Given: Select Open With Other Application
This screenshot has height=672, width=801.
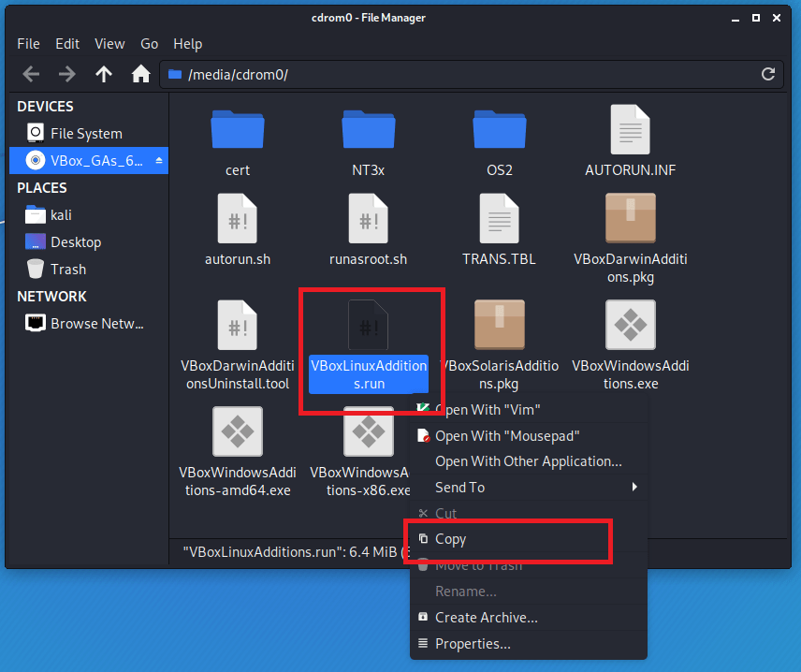Looking at the screenshot, I should point(528,461).
